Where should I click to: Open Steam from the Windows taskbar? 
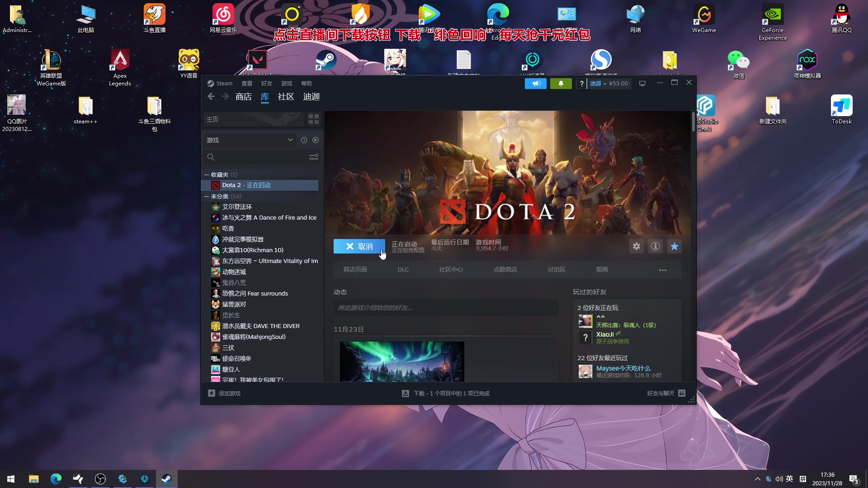(166, 479)
